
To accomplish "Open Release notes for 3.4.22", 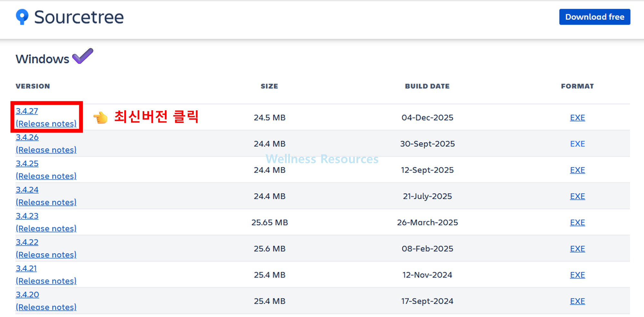I will (x=46, y=255).
